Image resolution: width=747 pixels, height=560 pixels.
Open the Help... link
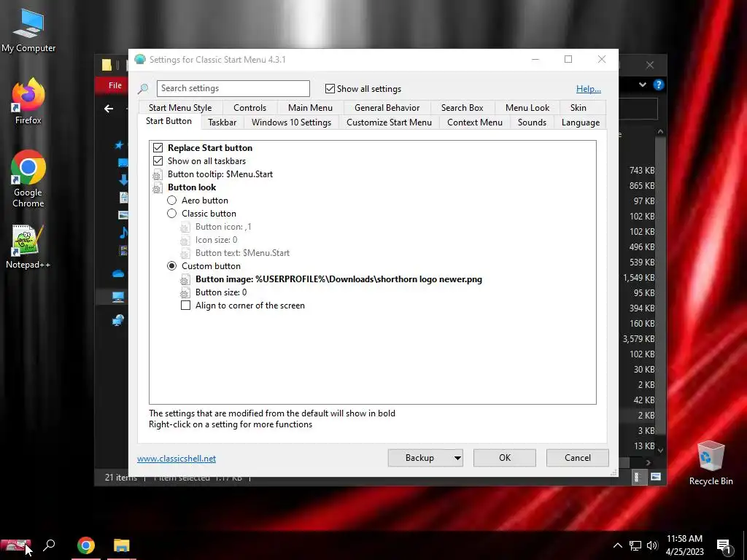tap(589, 89)
